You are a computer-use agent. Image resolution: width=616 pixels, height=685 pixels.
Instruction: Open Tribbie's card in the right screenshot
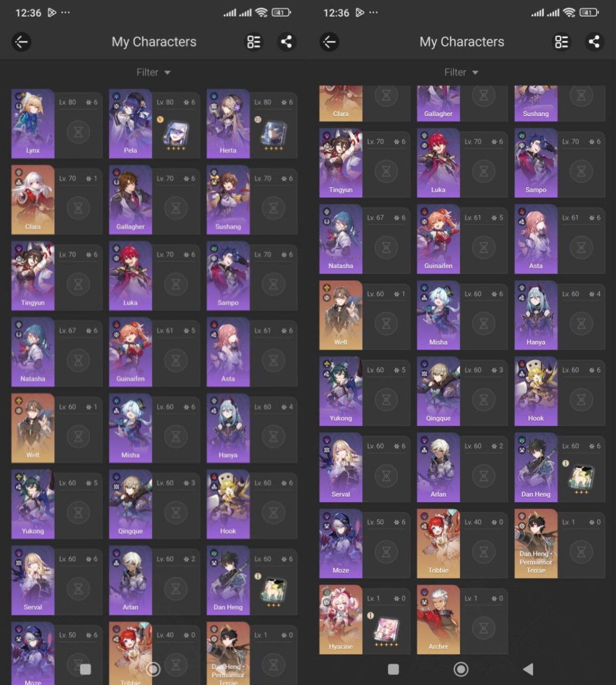(463, 543)
